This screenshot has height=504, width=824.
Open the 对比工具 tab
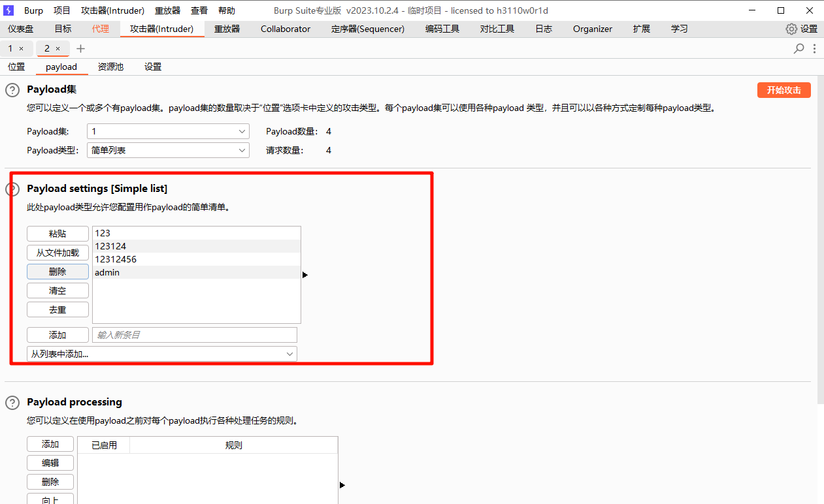pyautogui.click(x=497, y=29)
